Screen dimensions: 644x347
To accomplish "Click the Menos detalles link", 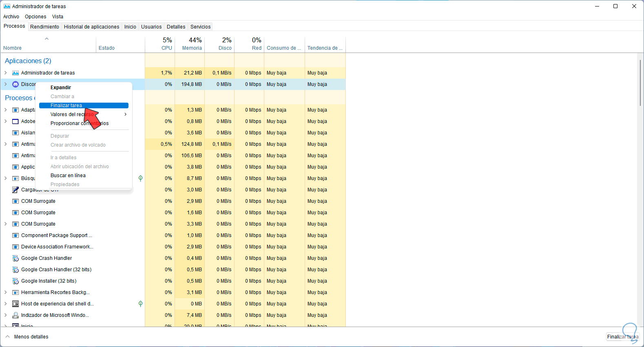I will [x=31, y=337].
